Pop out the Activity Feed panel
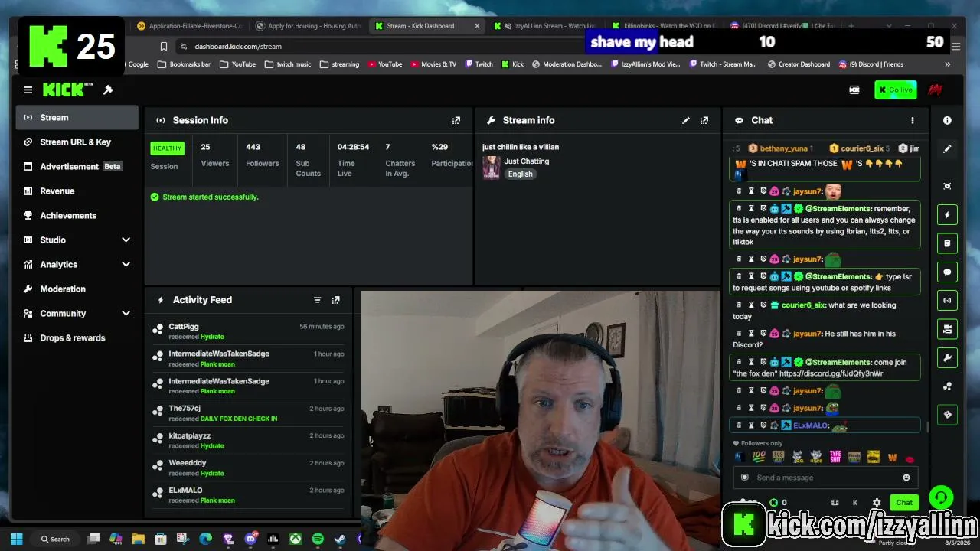Image resolution: width=980 pixels, height=551 pixels. pyautogui.click(x=335, y=300)
